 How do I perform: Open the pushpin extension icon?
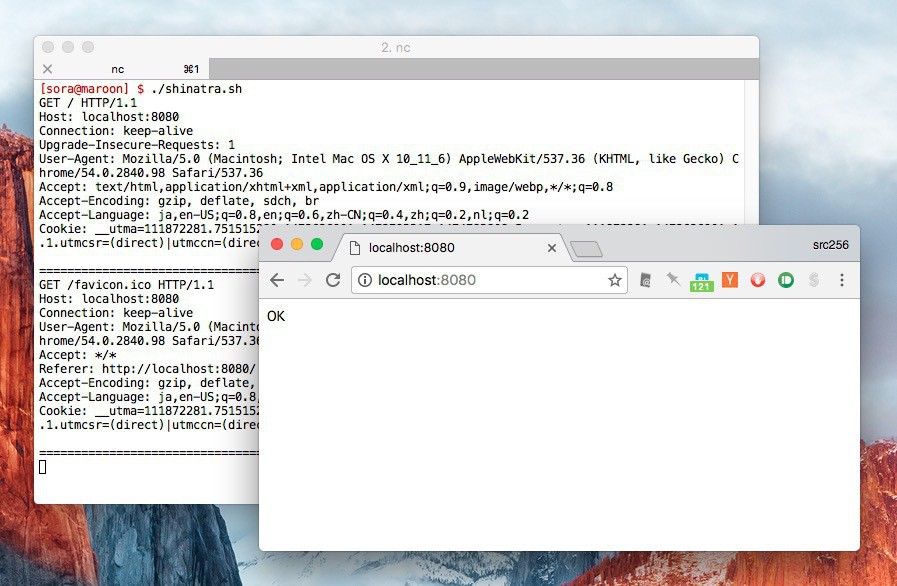pyautogui.click(x=673, y=279)
